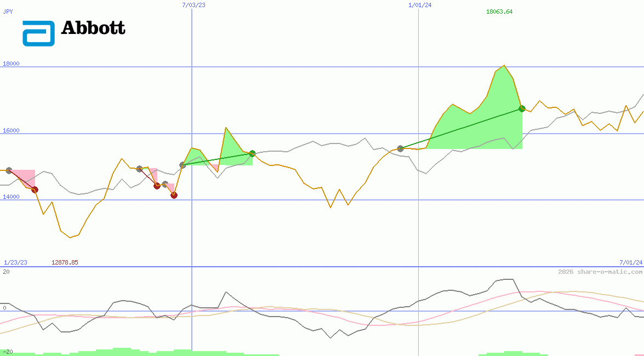Select the green endpoint marker near 18063.64
Screen dimensions: 644x356
521,108
